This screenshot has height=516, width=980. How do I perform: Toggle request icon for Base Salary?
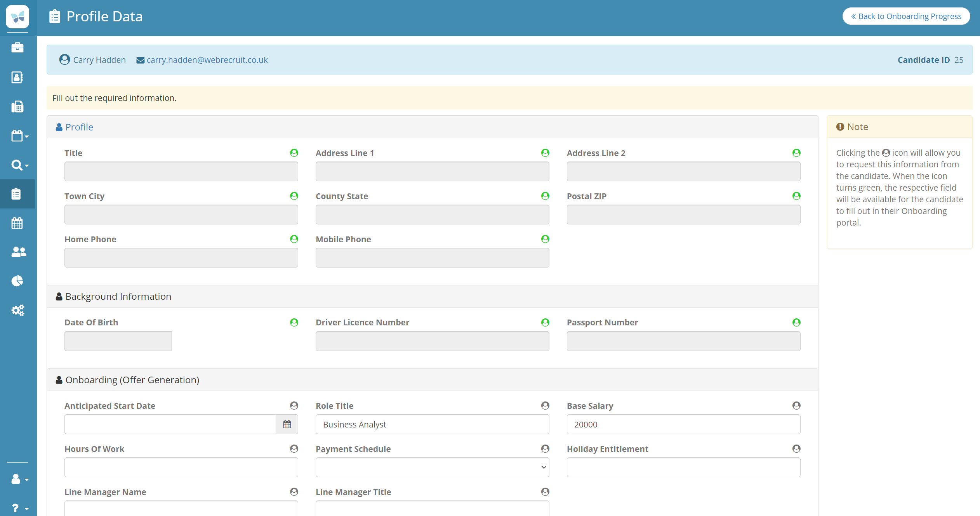pos(796,405)
